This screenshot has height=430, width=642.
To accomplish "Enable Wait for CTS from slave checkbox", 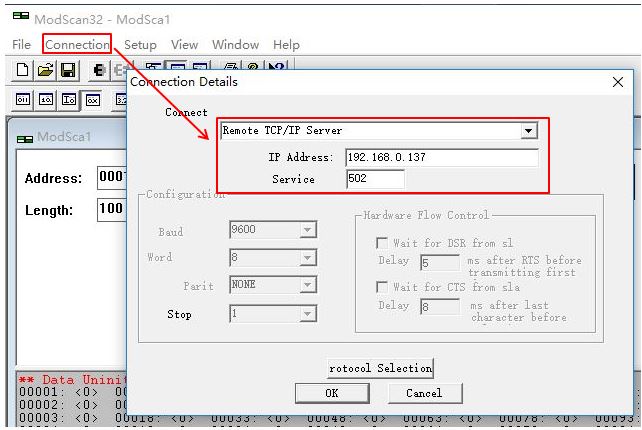I will [x=382, y=287].
